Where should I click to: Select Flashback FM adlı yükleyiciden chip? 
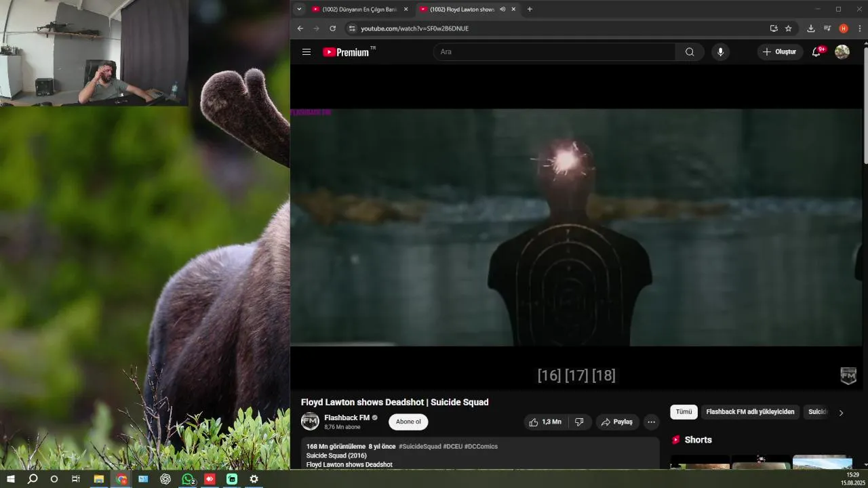pyautogui.click(x=750, y=412)
